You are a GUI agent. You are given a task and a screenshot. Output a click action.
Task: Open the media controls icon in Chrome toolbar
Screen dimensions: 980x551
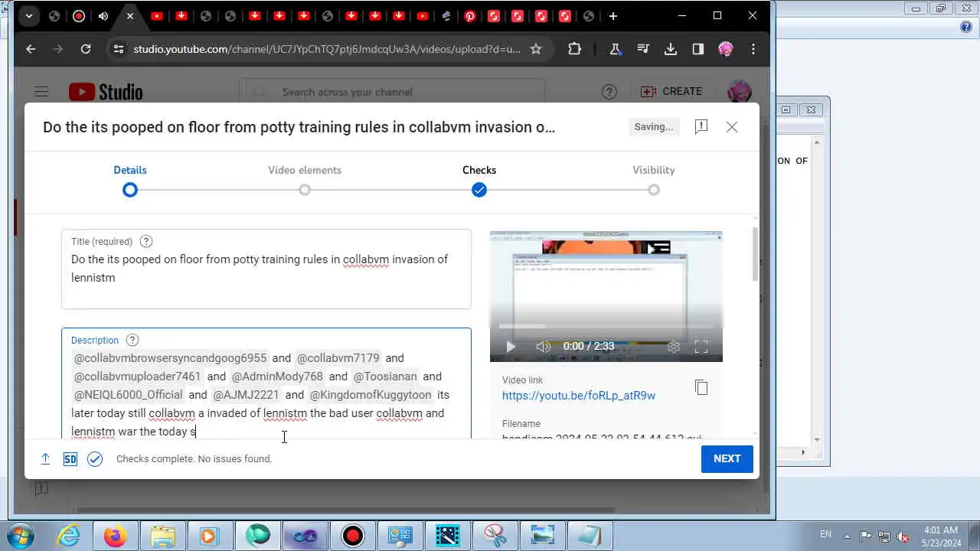pos(642,49)
